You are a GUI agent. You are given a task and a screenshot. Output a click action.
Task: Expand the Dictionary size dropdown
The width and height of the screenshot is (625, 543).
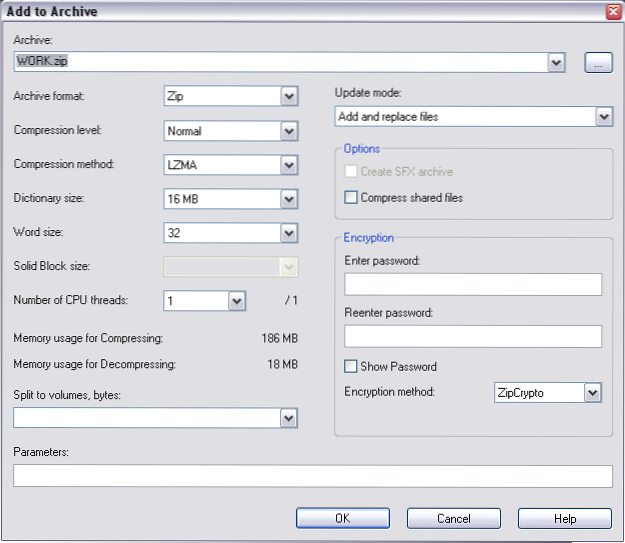point(289,199)
